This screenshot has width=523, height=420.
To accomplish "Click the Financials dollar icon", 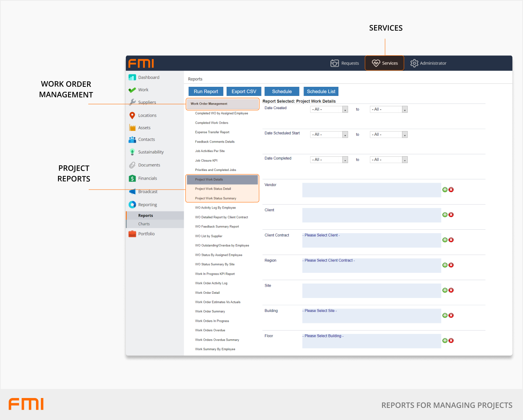I will pos(132,179).
